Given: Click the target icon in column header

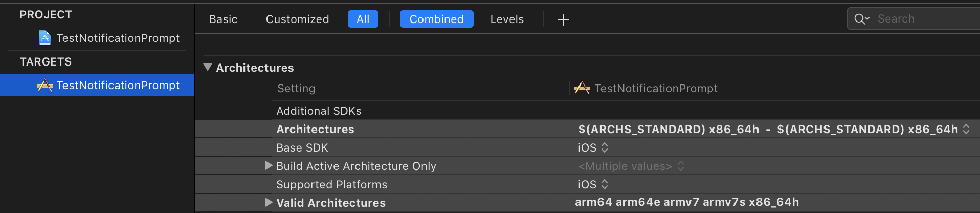Looking at the screenshot, I should pyautogui.click(x=582, y=88).
